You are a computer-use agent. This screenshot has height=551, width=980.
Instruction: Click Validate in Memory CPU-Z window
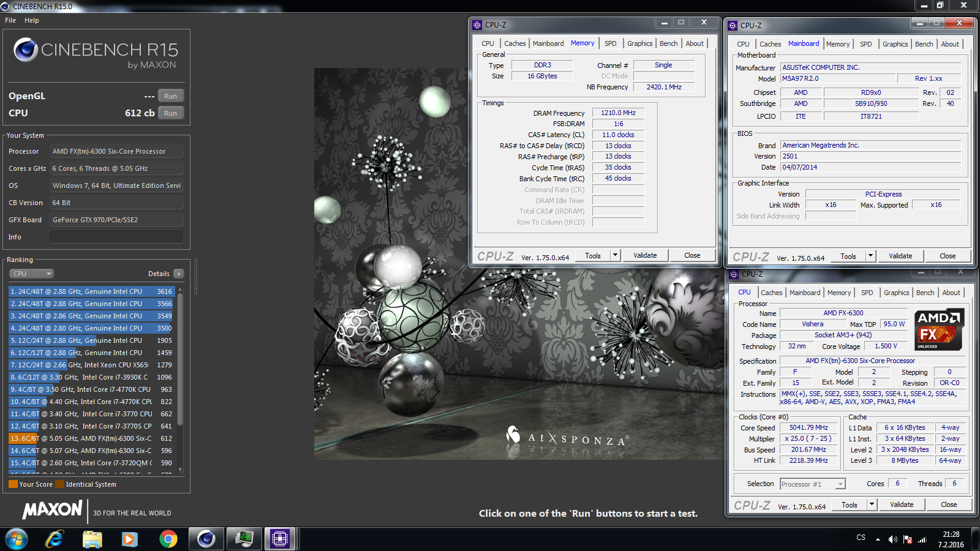click(x=645, y=256)
